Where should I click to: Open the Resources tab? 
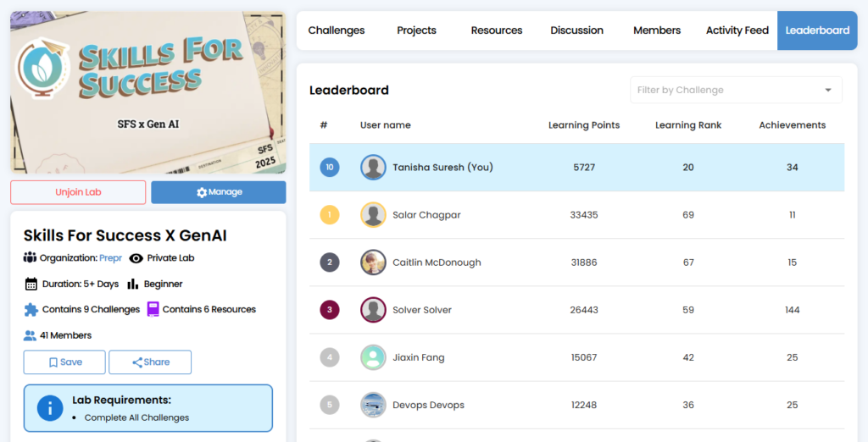click(497, 30)
